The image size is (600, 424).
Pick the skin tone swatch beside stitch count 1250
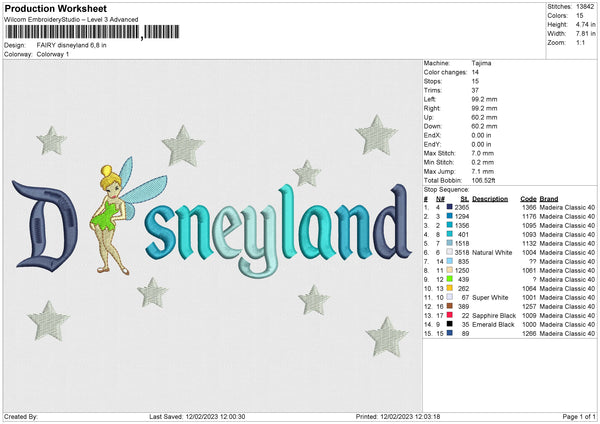pos(449,270)
